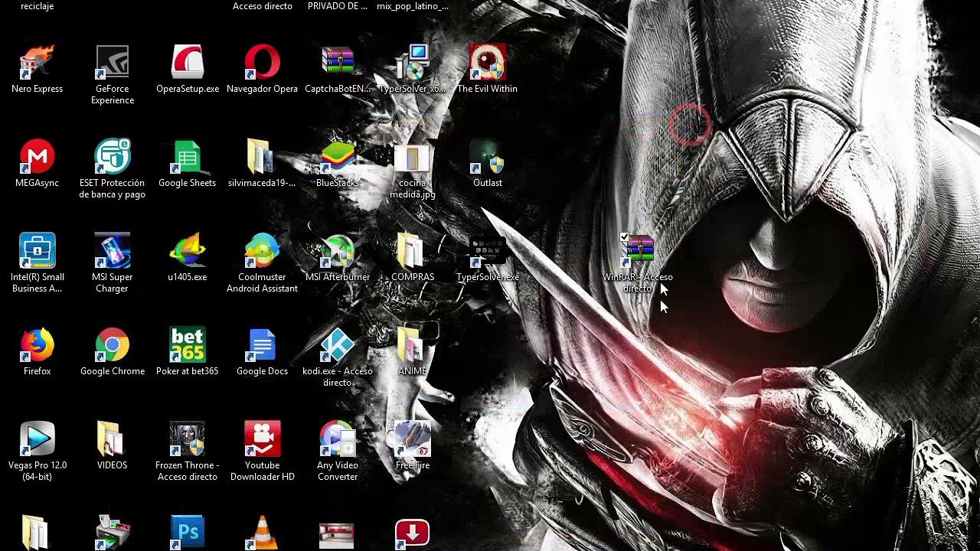Open MSI Super Charger shortcut
The image size is (980, 551).
coord(112,251)
